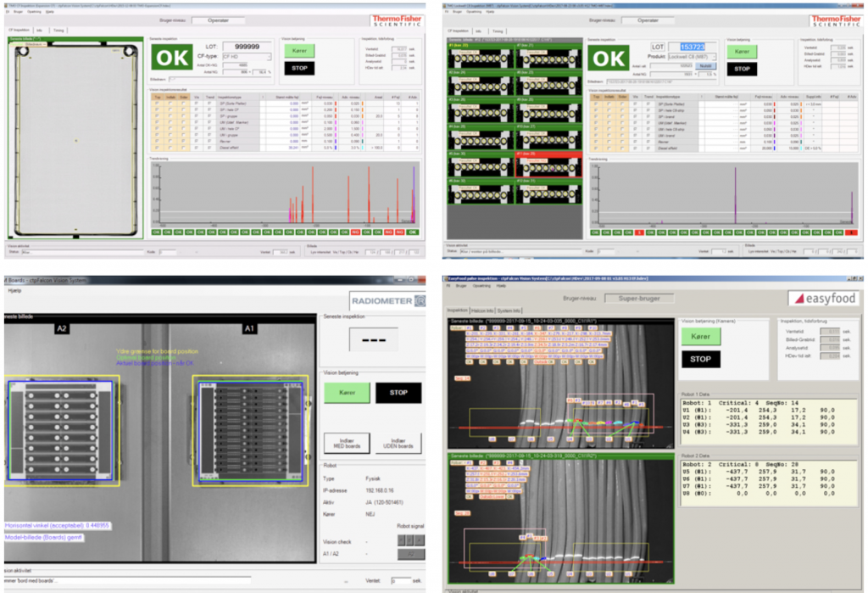
Task: Click the STOP button in the easyfood window
Action: [700, 359]
